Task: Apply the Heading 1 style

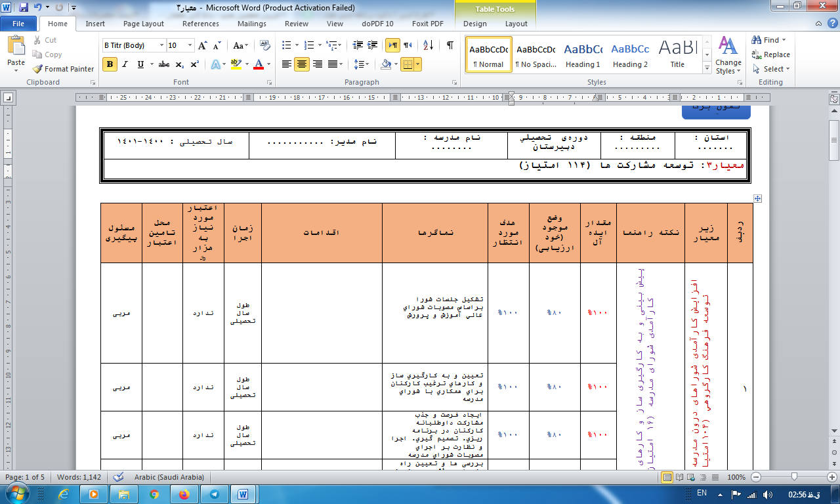Action: point(583,54)
